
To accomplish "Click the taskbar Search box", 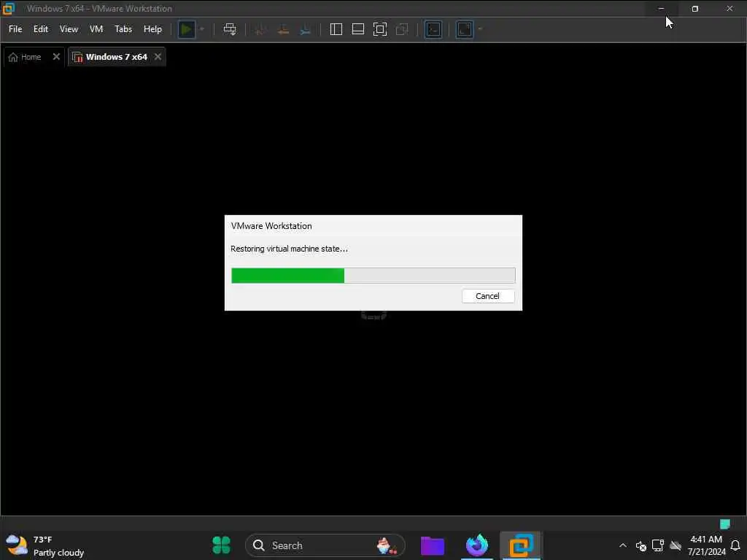I will (325, 545).
